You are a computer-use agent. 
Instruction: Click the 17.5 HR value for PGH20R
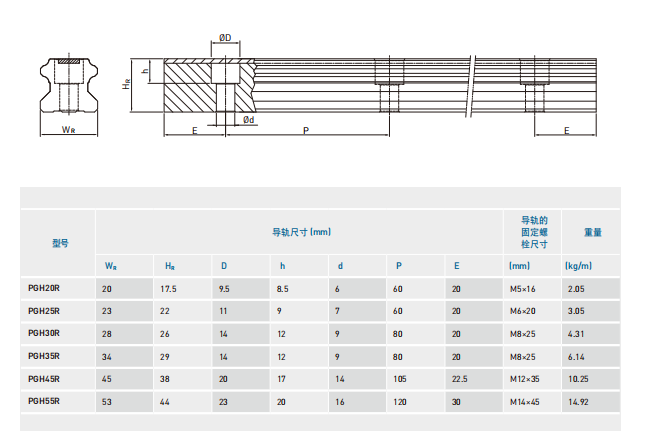coord(168,289)
